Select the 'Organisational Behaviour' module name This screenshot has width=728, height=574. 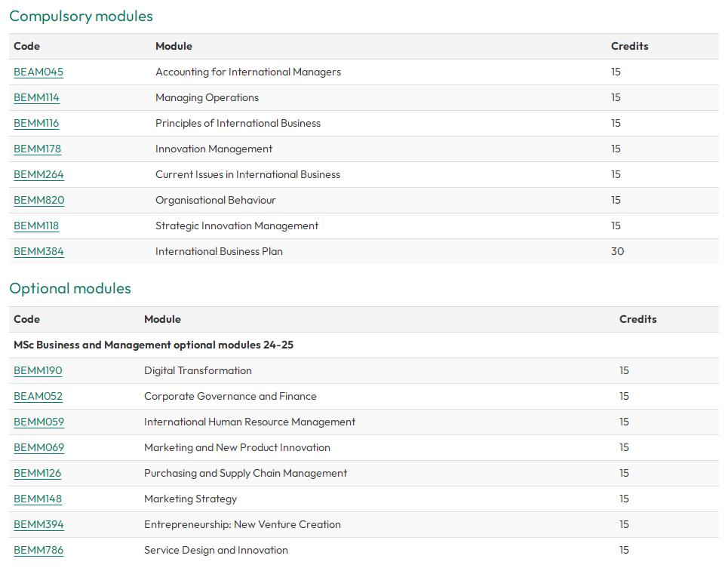[x=216, y=200]
